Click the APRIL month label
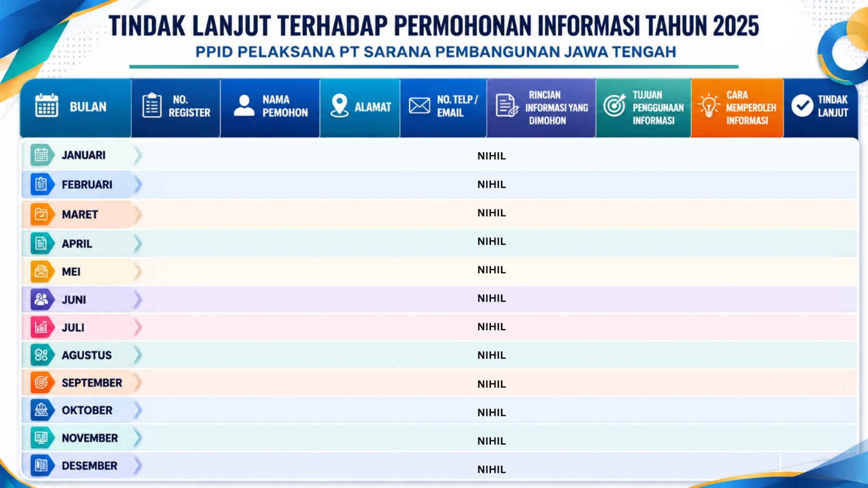This screenshot has width=868, height=488. coord(77,243)
